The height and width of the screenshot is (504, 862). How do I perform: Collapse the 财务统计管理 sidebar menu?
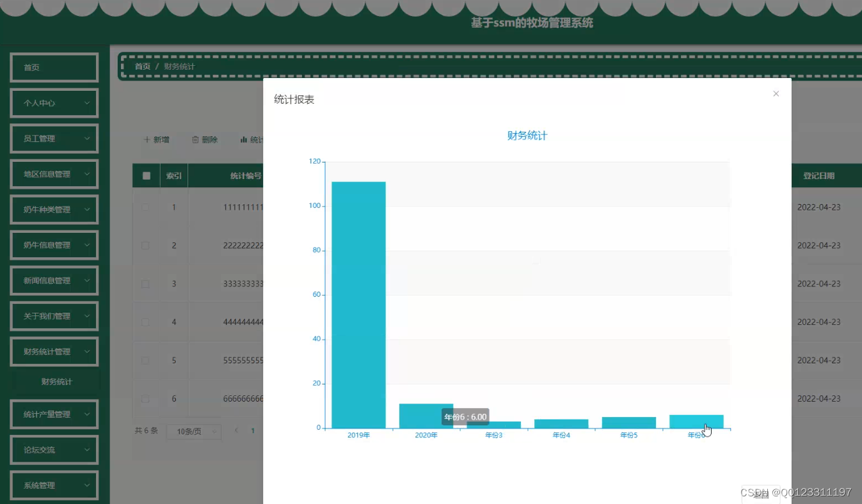tap(54, 352)
